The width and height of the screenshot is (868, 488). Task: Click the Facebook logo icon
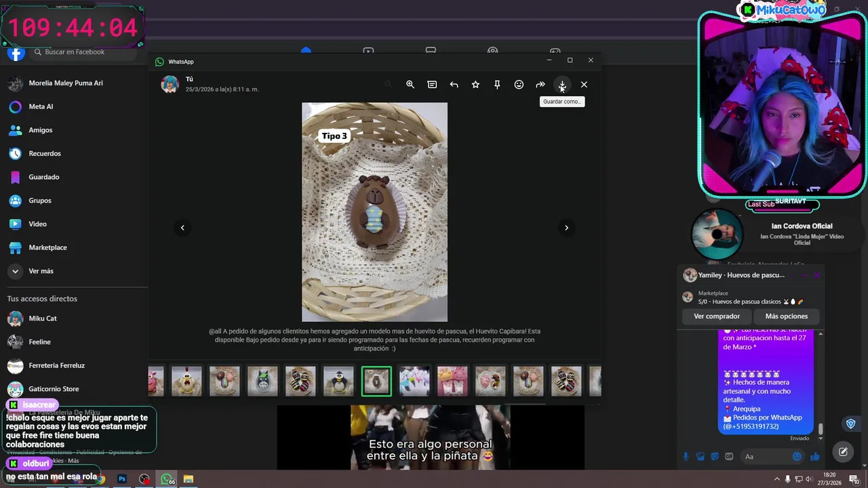point(16,53)
